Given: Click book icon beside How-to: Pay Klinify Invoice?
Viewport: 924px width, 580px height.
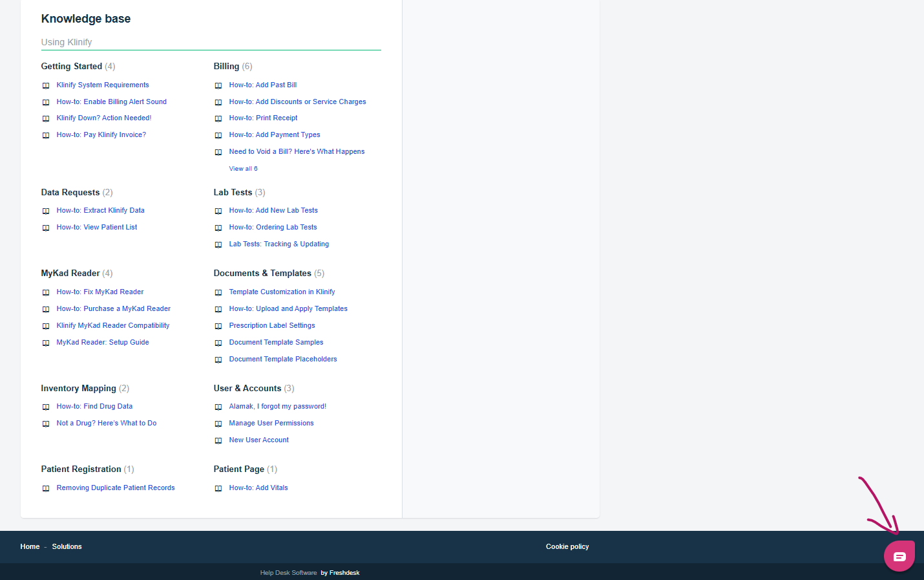Looking at the screenshot, I should [46, 135].
